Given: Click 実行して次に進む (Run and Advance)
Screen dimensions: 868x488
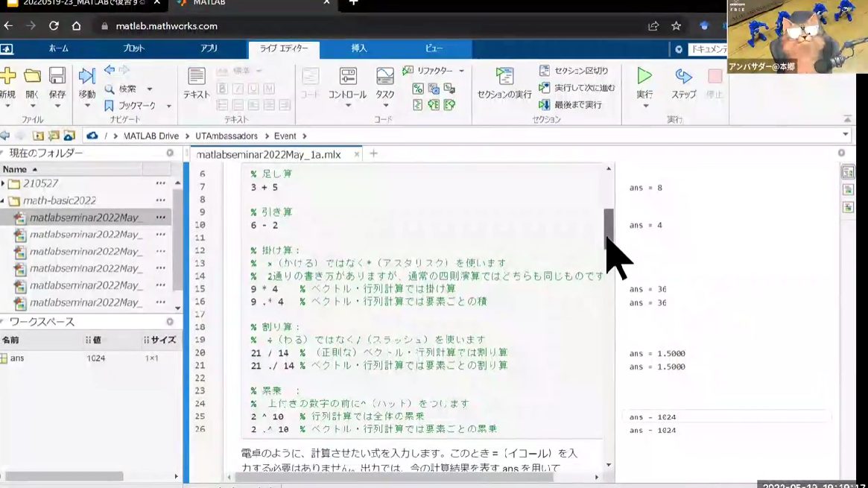Looking at the screenshot, I should pyautogui.click(x=577, y=87).
